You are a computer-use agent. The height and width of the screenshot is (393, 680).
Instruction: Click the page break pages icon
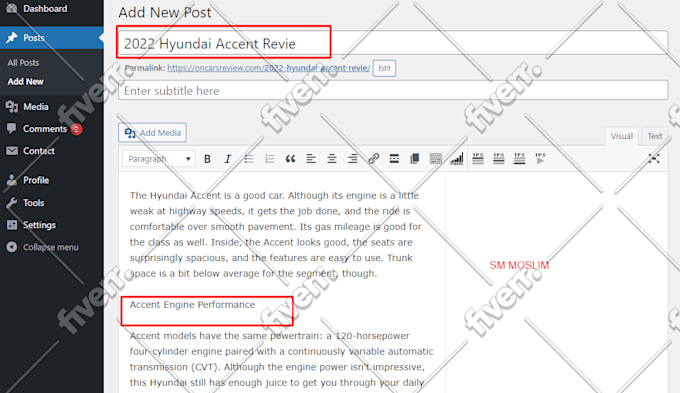tap(415, 159)
